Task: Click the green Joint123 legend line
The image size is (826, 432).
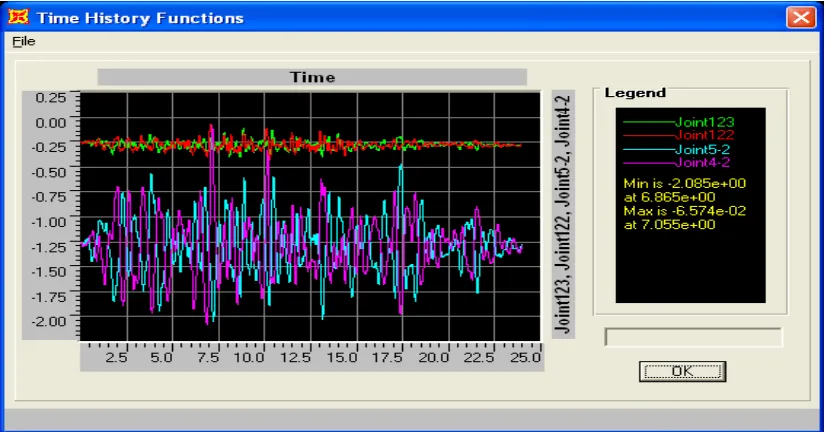Action: tap(649, 123)
